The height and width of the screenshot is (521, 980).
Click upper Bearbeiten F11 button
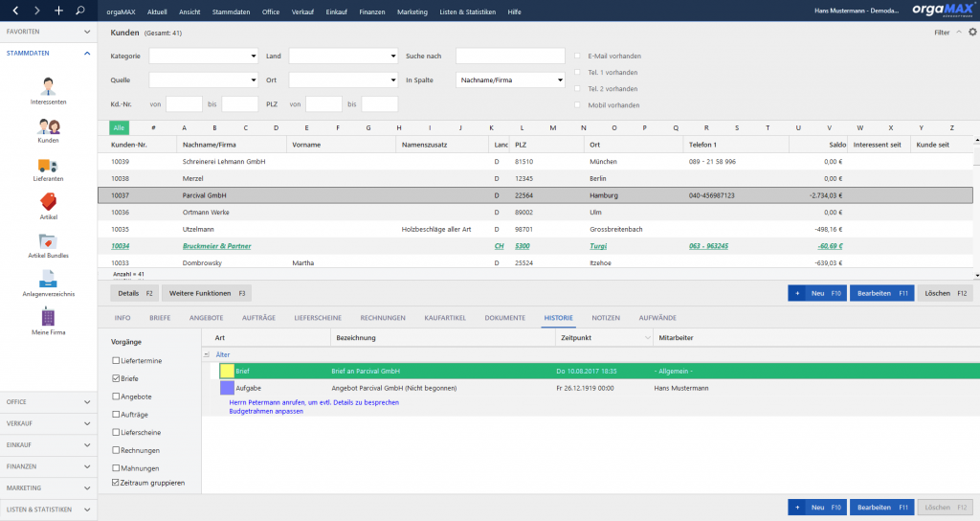coord(881,293)
